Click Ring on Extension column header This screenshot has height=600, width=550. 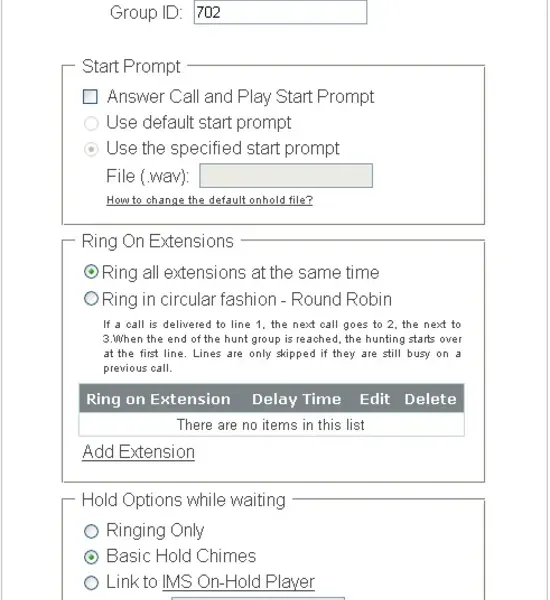(158, 399)
